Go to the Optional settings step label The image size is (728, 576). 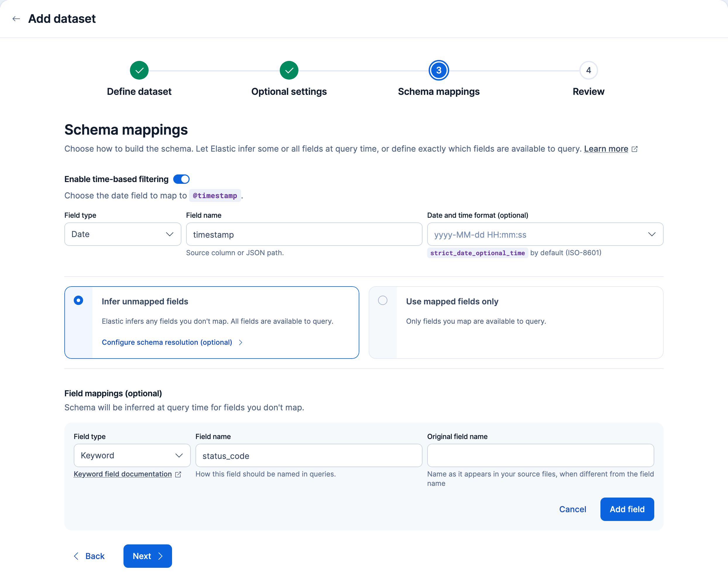(x=289, y=91)
